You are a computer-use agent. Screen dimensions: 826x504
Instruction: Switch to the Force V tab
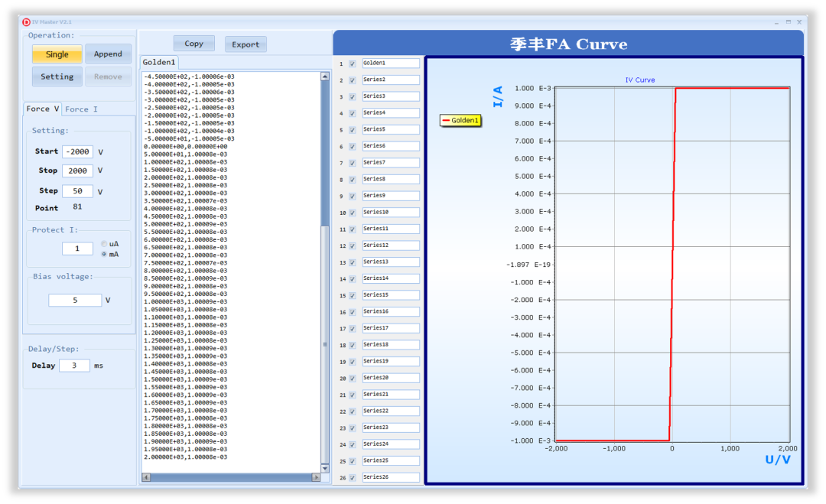[x=43, y=109]
